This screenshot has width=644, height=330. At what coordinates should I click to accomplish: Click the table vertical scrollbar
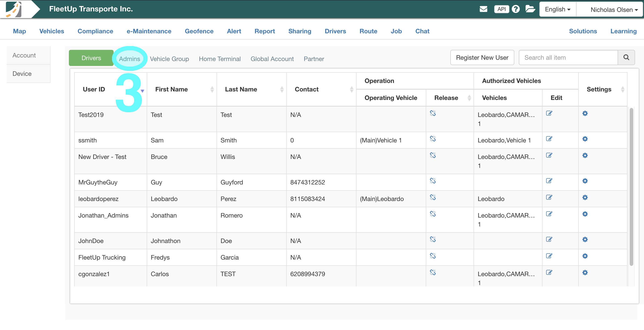coord(631,187)
